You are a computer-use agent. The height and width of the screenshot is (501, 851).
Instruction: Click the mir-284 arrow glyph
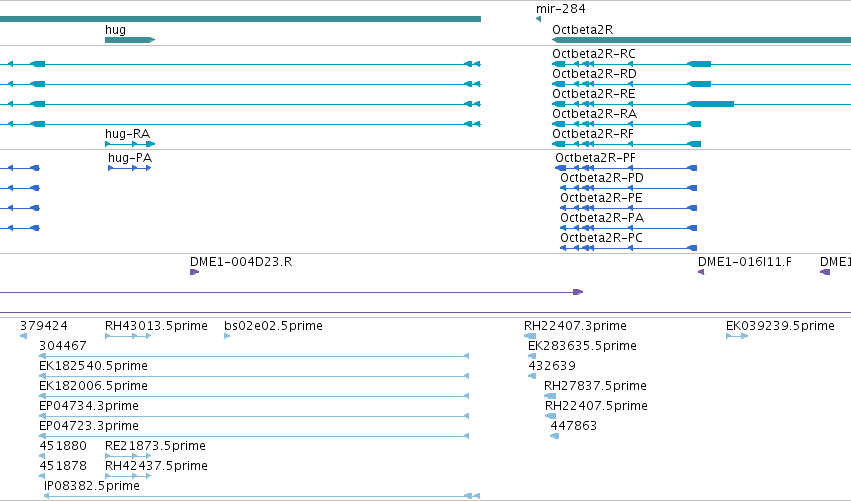538,19
